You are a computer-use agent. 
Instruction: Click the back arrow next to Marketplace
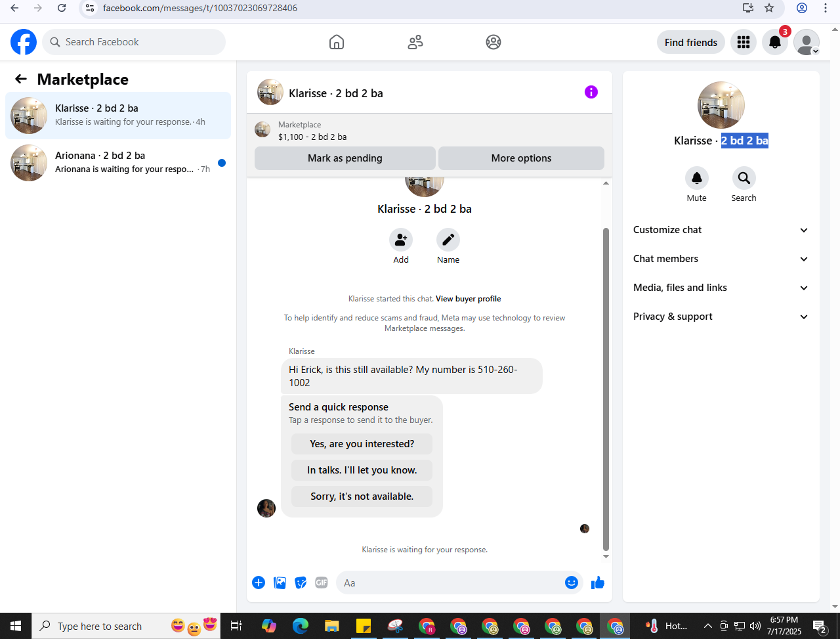21,79
